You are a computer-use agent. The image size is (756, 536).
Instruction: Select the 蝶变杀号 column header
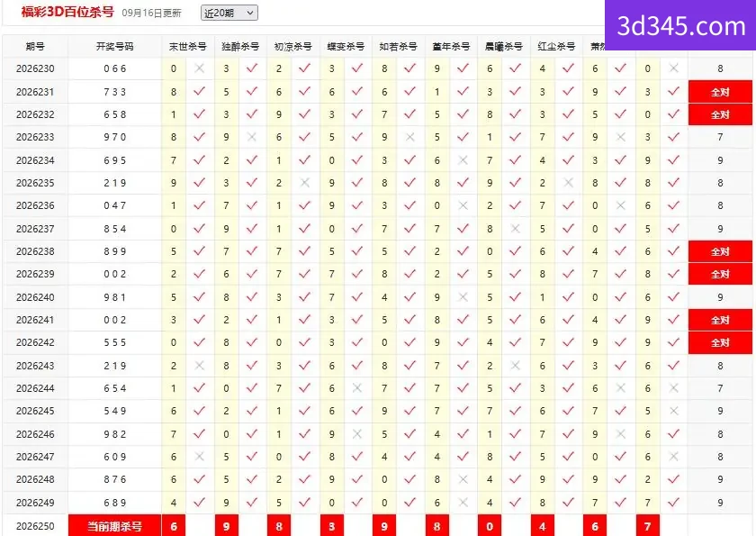pos(346,46)
